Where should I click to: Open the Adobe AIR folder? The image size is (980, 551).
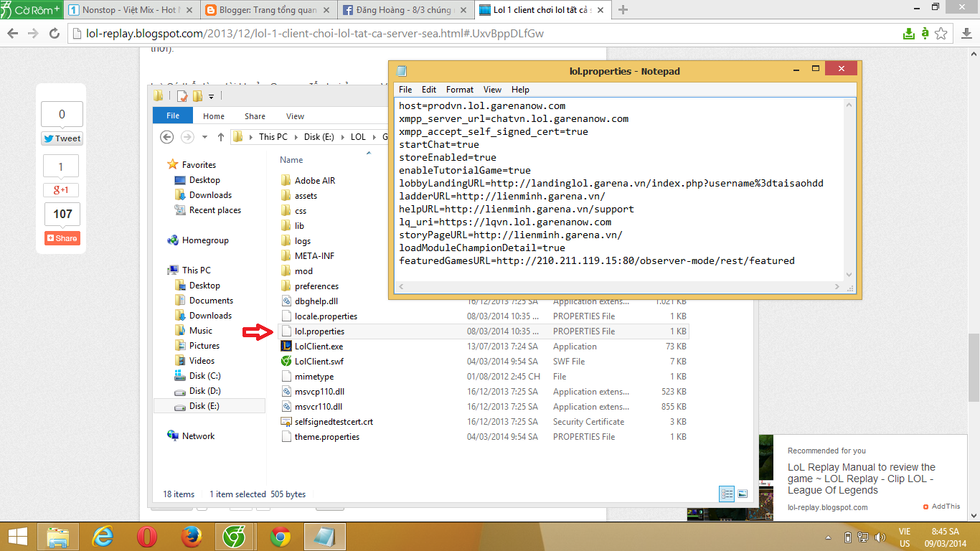(315, 181)
